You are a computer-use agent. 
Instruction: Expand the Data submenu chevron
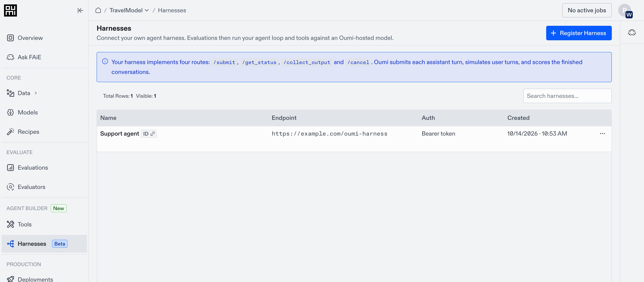click(x=36, y=93)
